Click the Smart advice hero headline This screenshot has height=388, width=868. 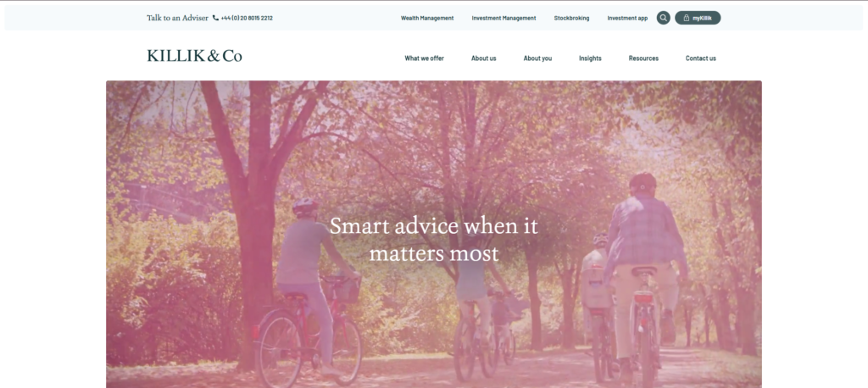pyautogui.click(x=434, y=240)
